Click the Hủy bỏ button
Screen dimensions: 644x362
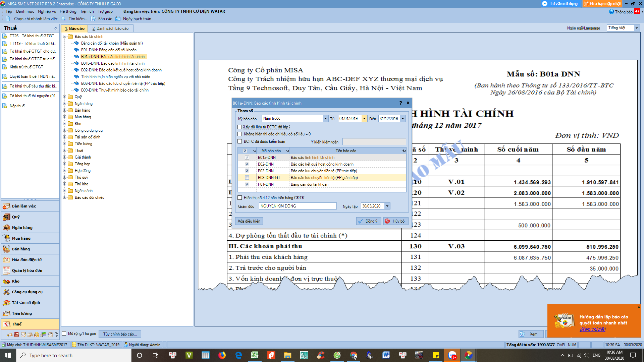point(395,221)
